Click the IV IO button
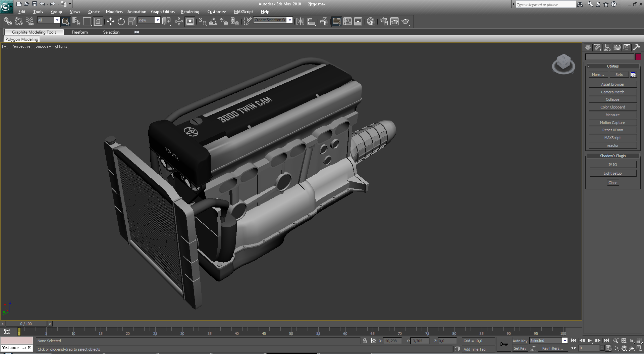This screenshot has width=644, height=354. pos(612,165)
